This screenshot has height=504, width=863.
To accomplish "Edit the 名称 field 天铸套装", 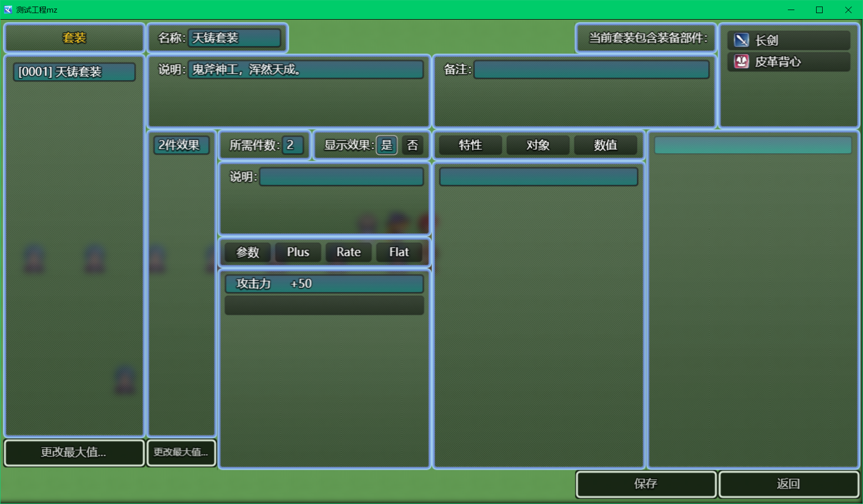I will click(235, 38).
